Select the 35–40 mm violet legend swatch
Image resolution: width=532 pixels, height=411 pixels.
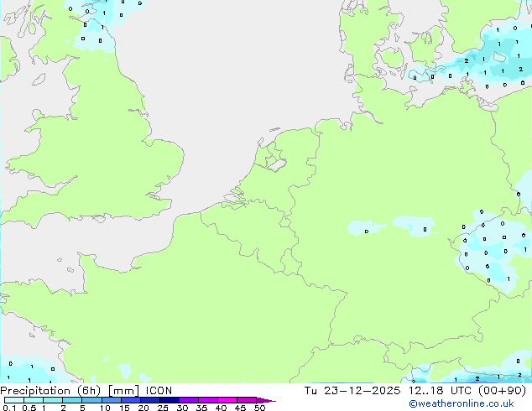pyautogui.click(x=208, y=400)
